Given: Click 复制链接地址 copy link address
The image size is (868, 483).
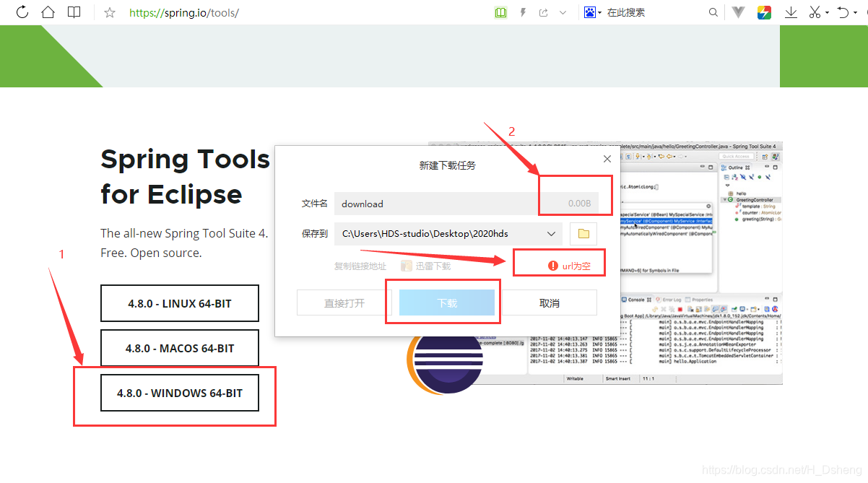Looking at the screenshot, I should [360, 266].
